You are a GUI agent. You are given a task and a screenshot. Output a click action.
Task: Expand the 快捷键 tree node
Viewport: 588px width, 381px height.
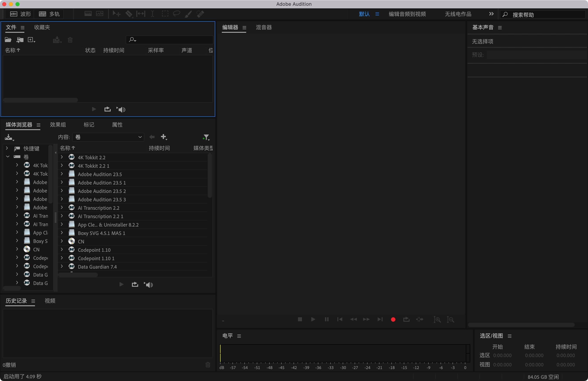[7, 148]
